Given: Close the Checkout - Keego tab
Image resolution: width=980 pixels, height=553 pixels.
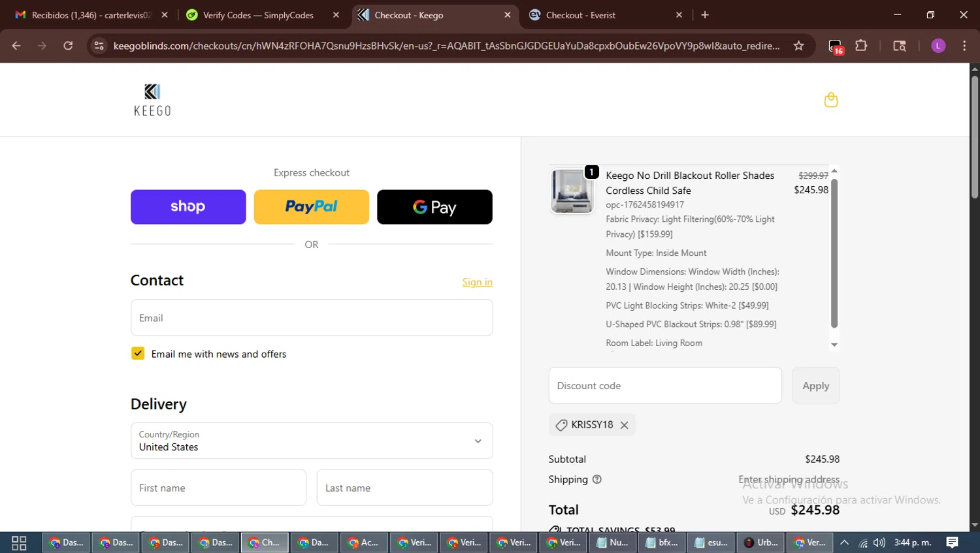Looking at the screenshot, I should [x=508, y=15].
